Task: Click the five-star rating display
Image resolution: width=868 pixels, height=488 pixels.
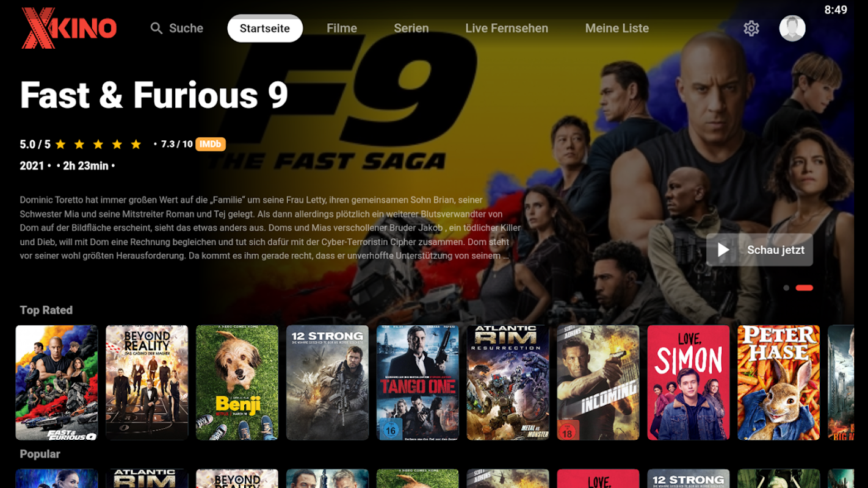Action: [98, 144]
